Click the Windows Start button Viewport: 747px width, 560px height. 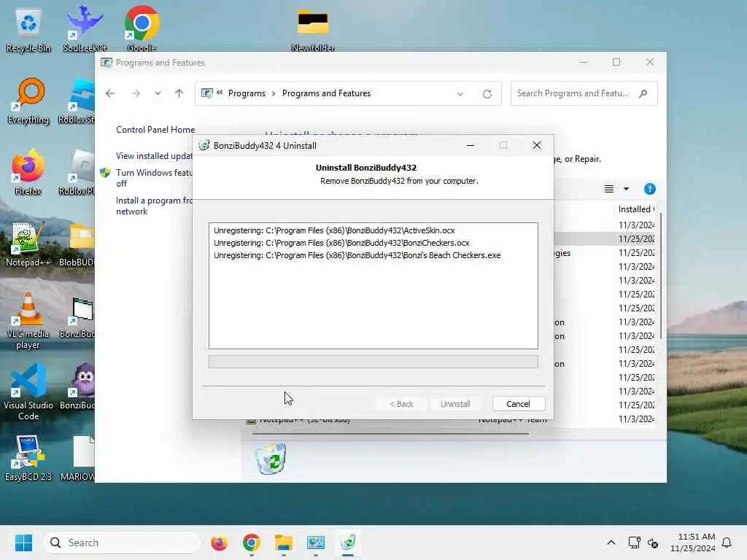23,542
